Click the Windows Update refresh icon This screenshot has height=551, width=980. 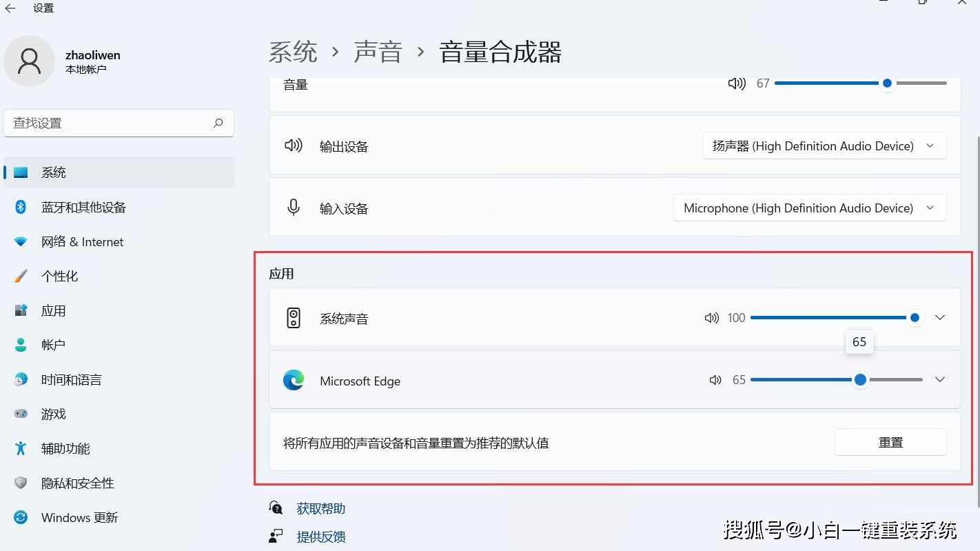click(21, 517)
